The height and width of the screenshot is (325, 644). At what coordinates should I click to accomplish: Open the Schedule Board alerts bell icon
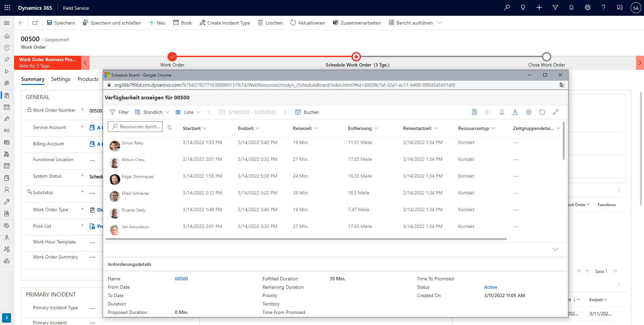[502, 112]
